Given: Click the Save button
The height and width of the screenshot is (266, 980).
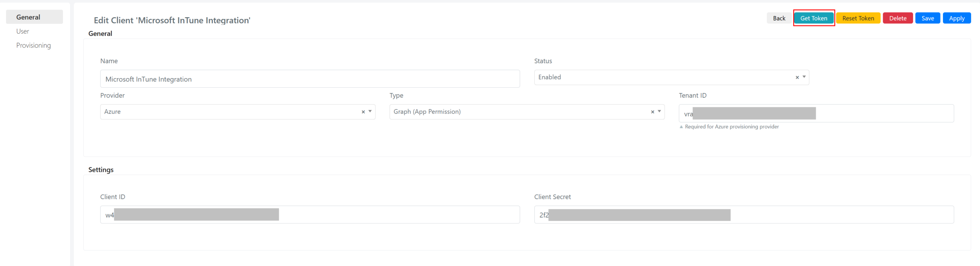Looking at the screenshot, I should point(928,18).
